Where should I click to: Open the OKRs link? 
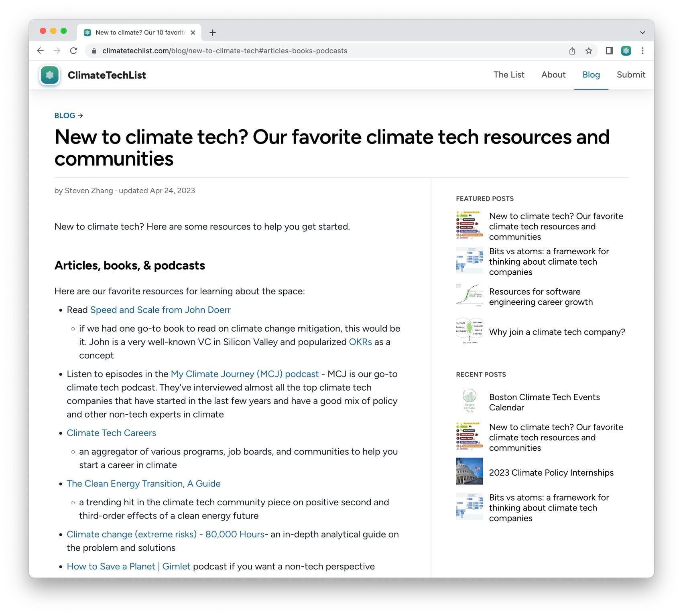pyautogui.click(x=360, y=342)
